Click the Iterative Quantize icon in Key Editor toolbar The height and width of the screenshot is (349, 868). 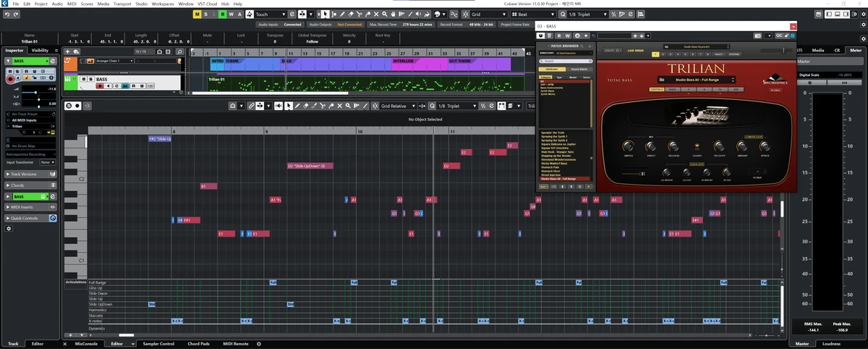pyautogui.click(x=483, y=106)
